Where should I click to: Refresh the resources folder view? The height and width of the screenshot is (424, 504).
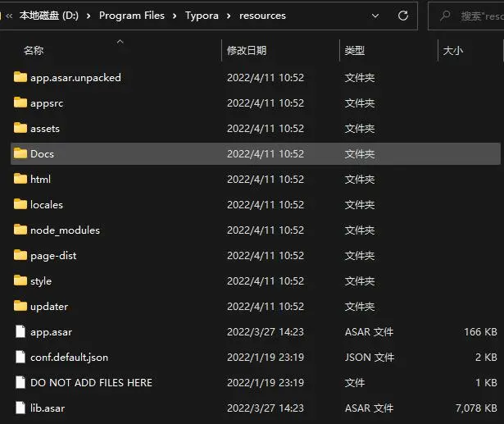[x=403, y=16]
